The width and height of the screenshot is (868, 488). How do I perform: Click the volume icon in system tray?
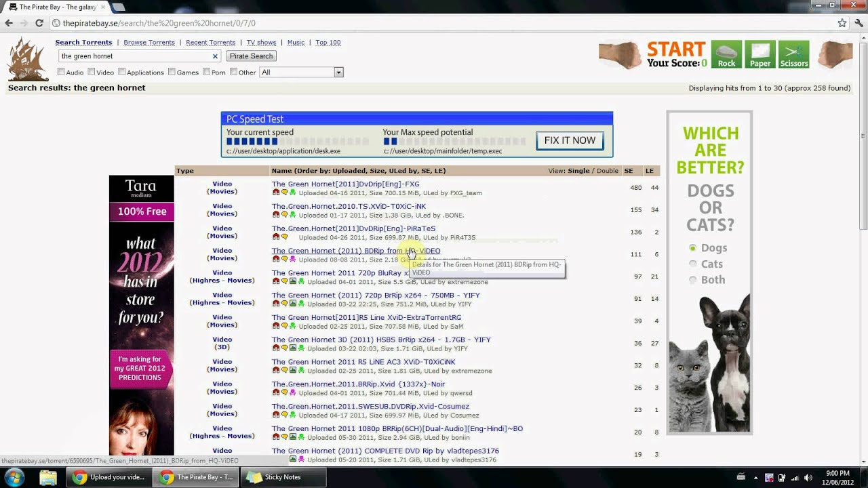(x=808, y=477)
